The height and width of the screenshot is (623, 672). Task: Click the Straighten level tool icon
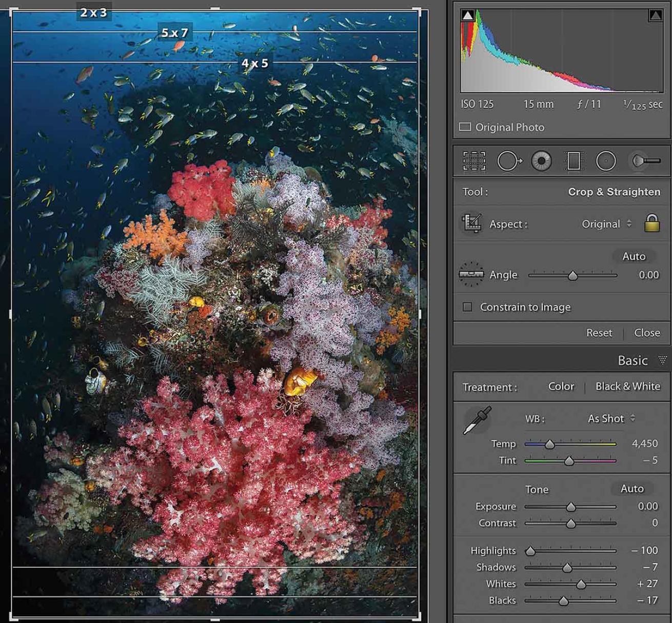pyautogui.click(x=471, y=274)
